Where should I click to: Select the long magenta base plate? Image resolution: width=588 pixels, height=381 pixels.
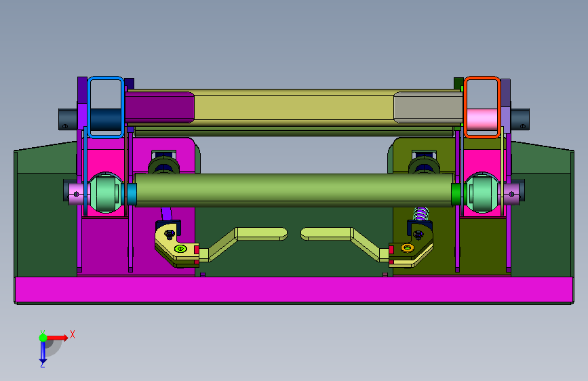[x=294, y=290]
